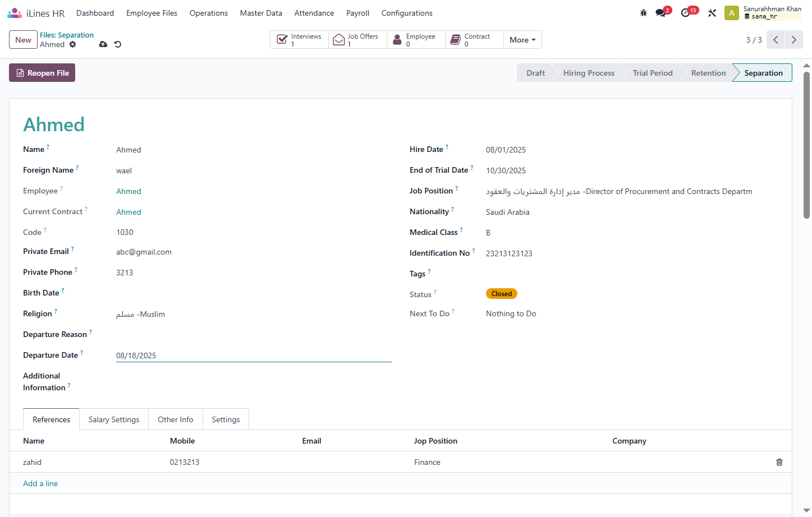Viewport: 812px width, 517px height.
Task: Go to previous record with left chevron
Action: click(776, 40)
